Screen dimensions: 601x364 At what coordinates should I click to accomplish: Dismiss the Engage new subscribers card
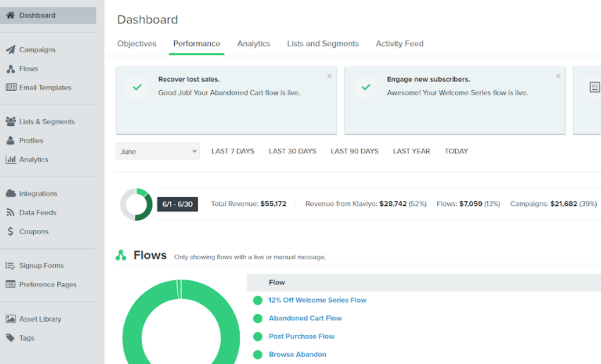tap(558, 76)
